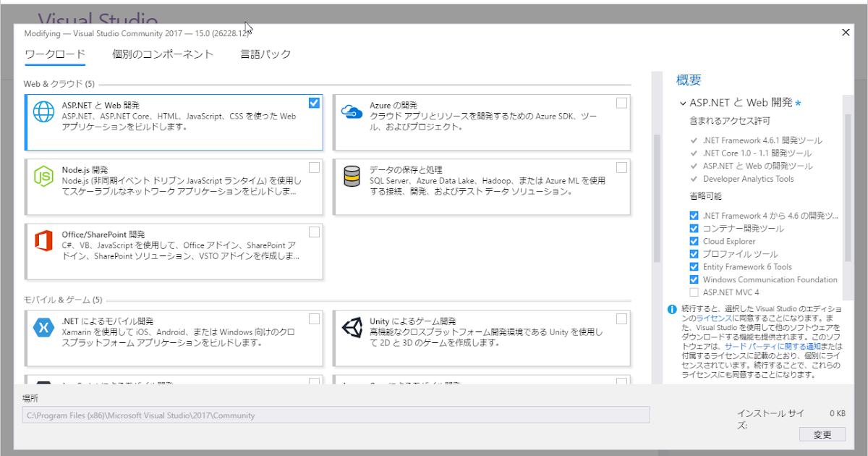Click the Xamarin mobile development icon
The height and width of the screenshot is (456, 868).
click(43, 327)
